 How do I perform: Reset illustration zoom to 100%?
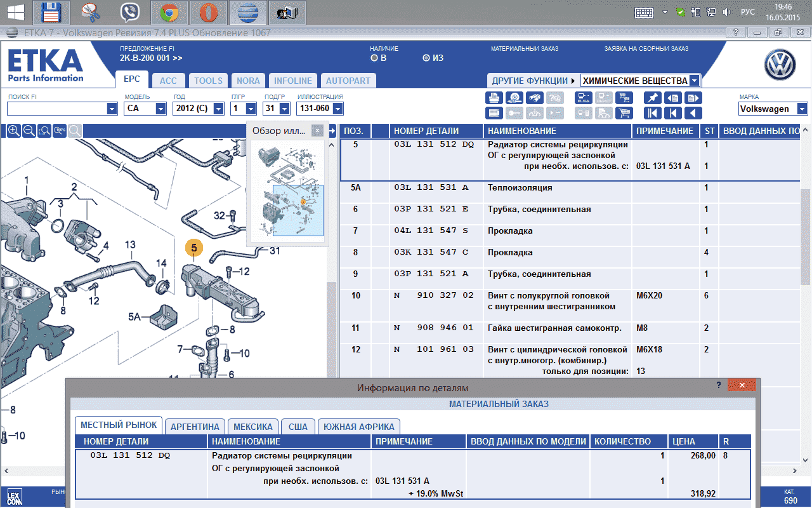(60, 131)
